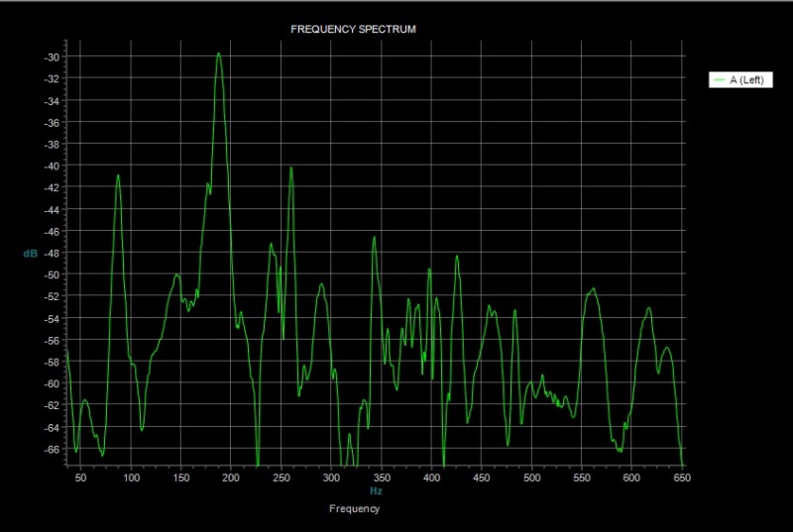Click the spectrum peak near 260 Hz

coord(291,168)
